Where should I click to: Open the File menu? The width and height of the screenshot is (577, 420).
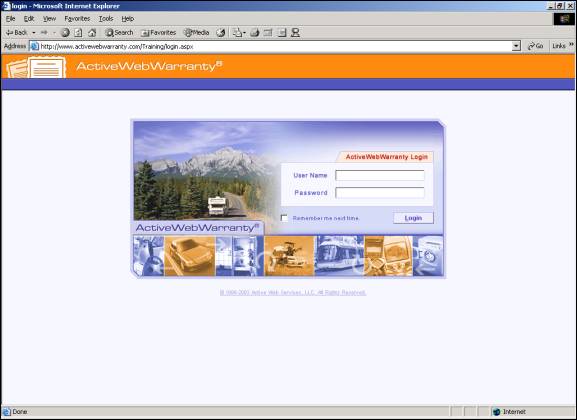[x=10, y=18]
